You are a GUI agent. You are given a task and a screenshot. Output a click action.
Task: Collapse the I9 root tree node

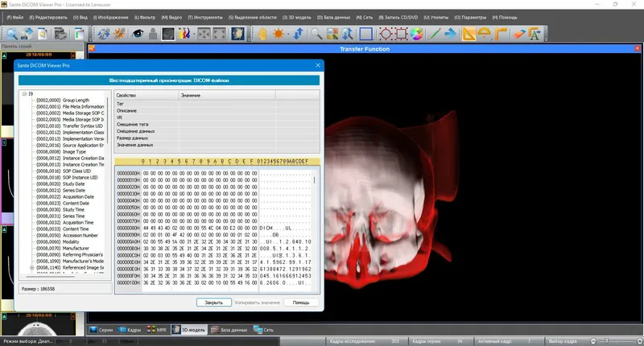(x=25, y=94)
